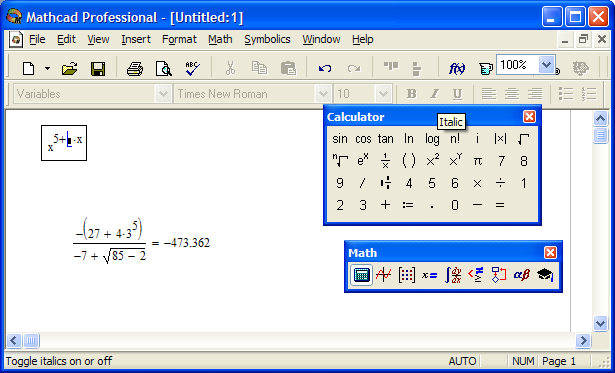The height and width of the screenshot is (373, 615).
Task: Align text right
Action: point(535,94)
